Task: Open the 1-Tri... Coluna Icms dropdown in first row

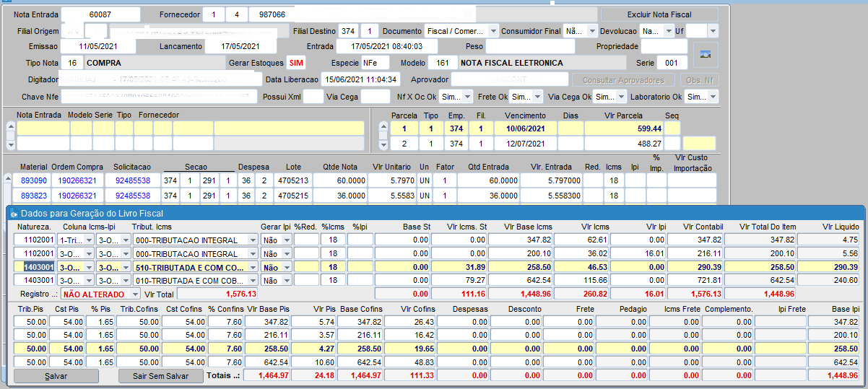Action: tap(90, 240)
